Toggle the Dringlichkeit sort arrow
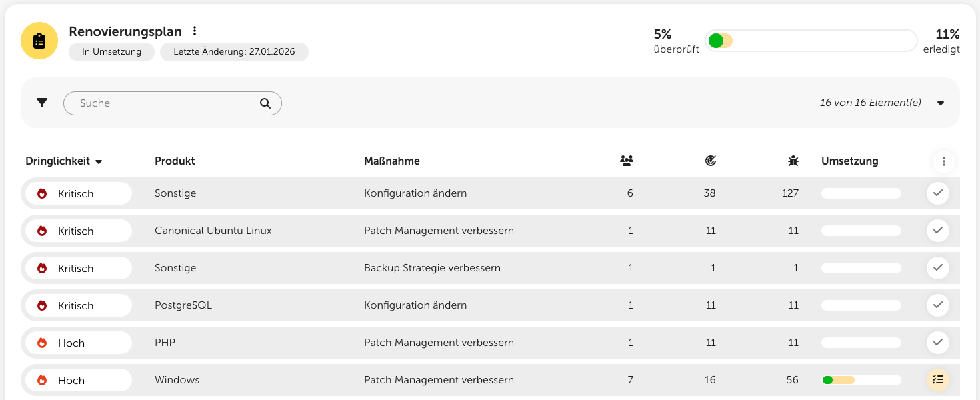 tap(99, 162)
